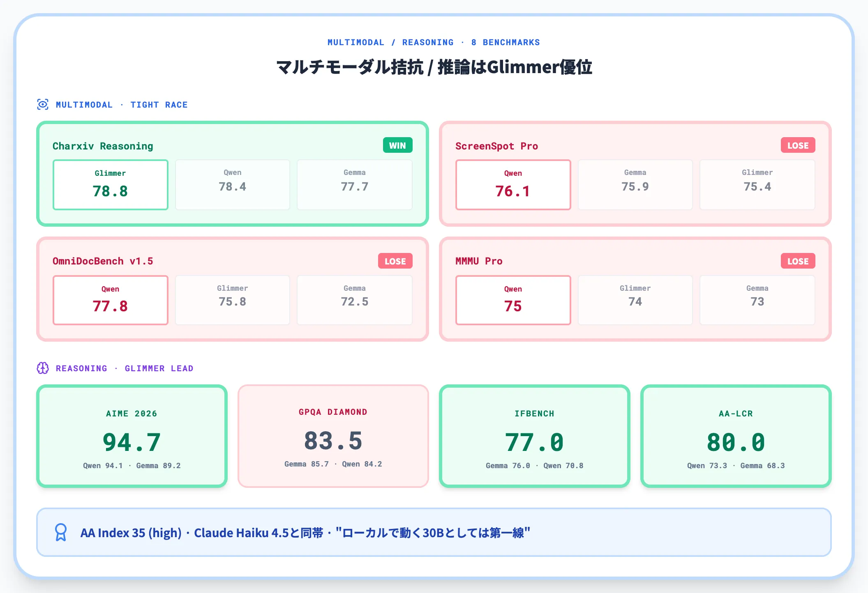
Task: Click the IFBENCH label
Action: click(534, 414)
